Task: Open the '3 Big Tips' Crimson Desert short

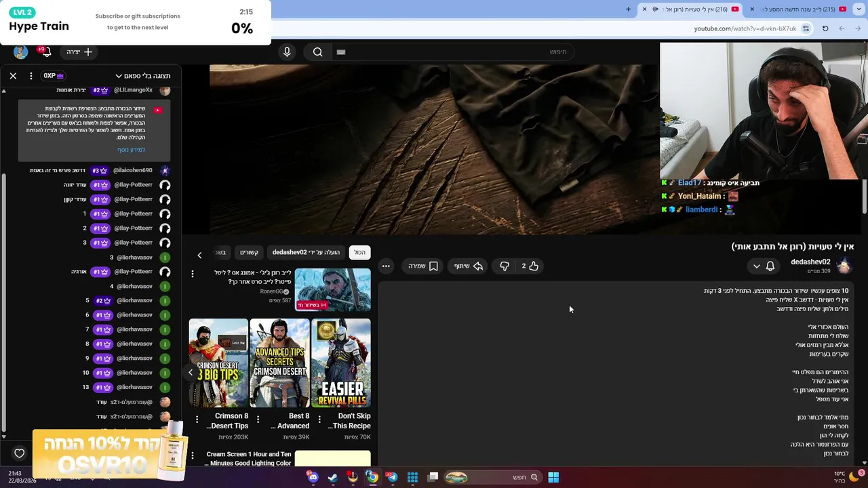Action: pyautogui.click(x=218, y=363)
